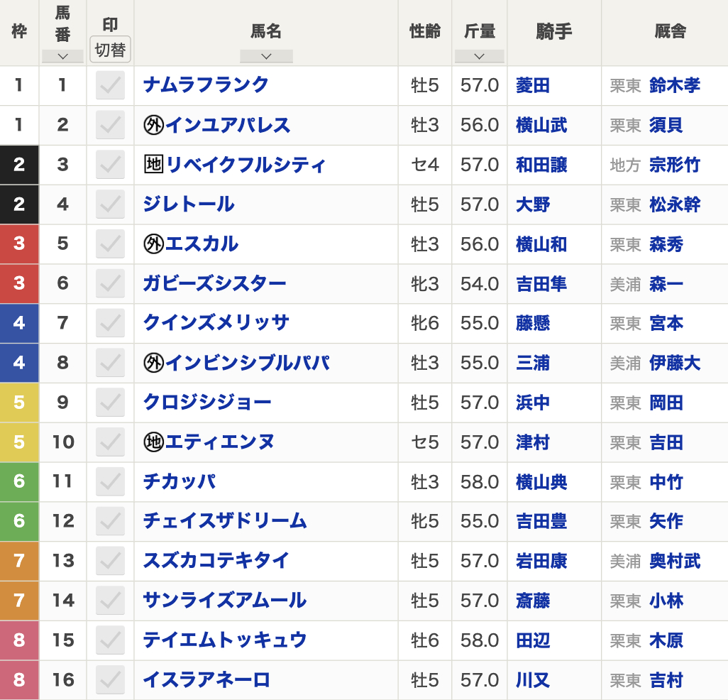Open trainer 松永幹 stable link
This screenshot has height=700, width=728.
(x=675, y=204)
